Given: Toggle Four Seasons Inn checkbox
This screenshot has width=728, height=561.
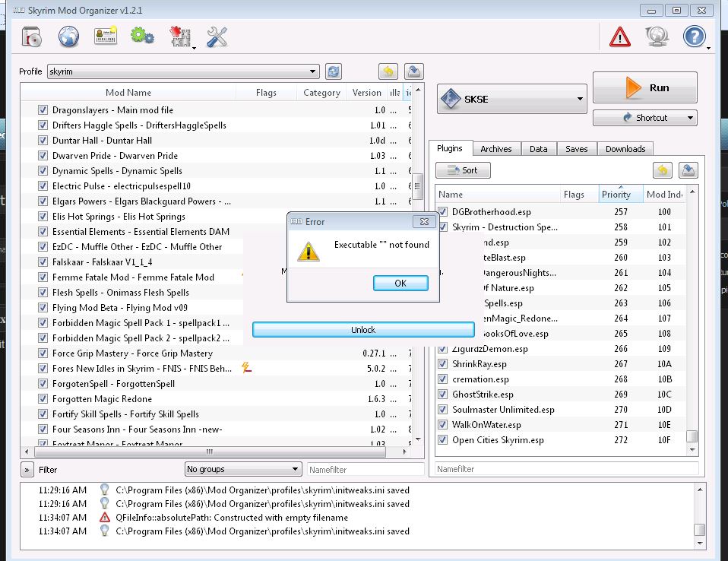Looking at the screenshot, I should [43, 429].
